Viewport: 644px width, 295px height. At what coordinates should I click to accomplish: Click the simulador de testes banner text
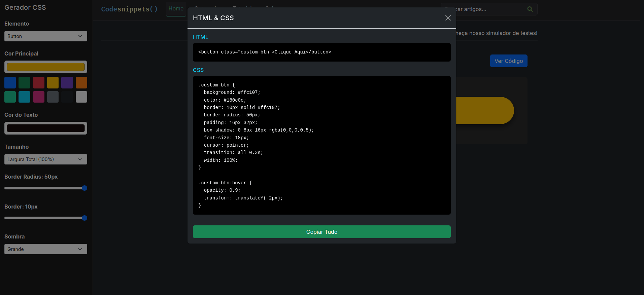coord(497,33)
